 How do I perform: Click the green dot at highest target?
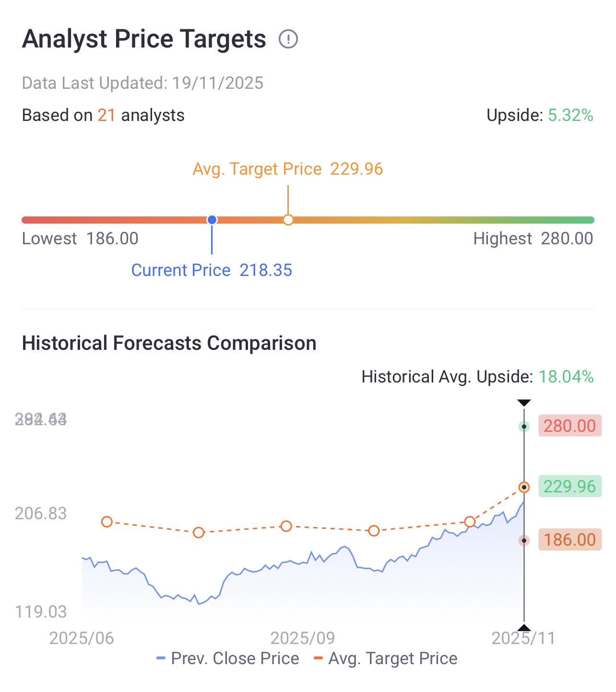[x=524, y=427]
